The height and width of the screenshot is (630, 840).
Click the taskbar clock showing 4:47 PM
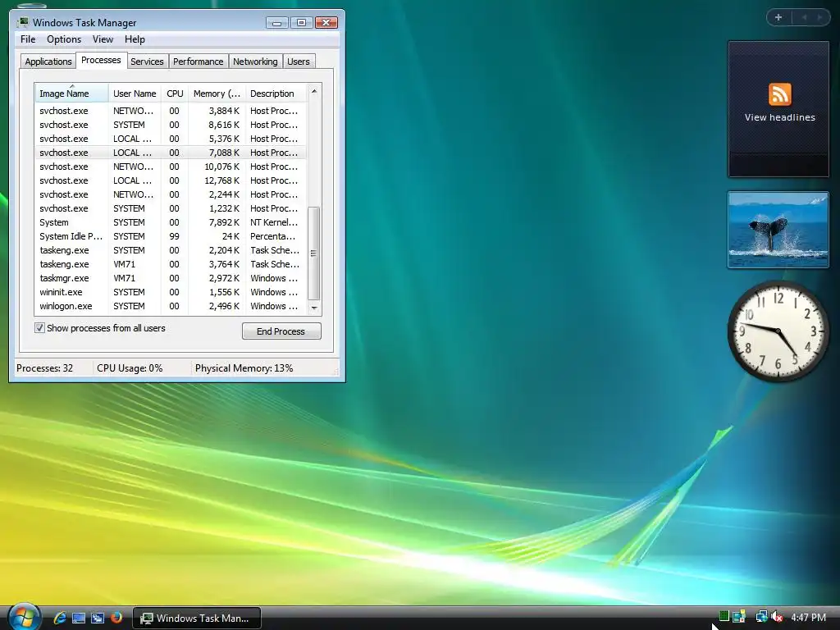point(808,617)
